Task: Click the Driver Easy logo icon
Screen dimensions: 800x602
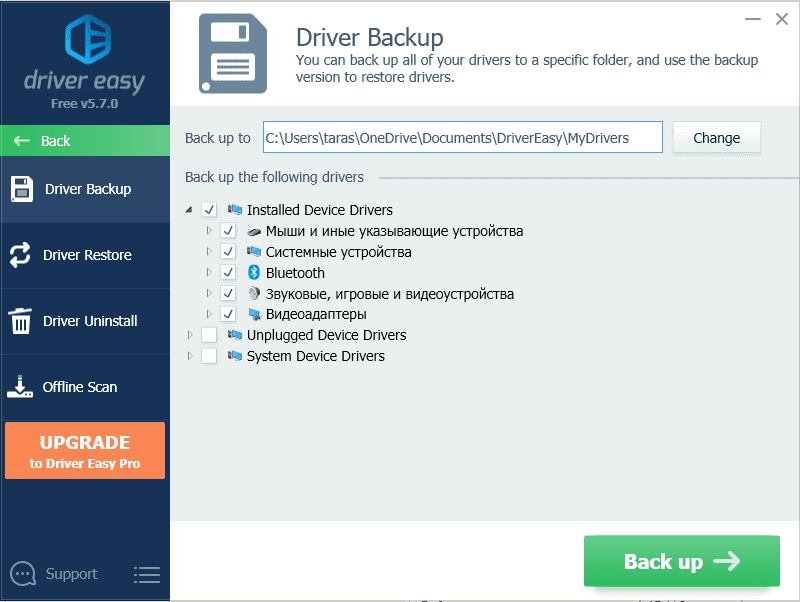Action: [84, 38]
